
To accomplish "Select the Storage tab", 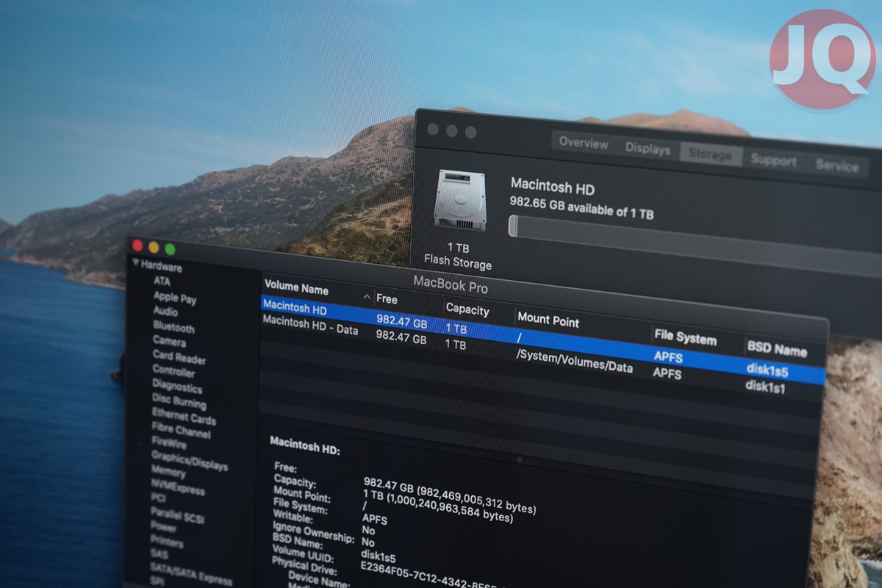I will click(x=709, y=155).
